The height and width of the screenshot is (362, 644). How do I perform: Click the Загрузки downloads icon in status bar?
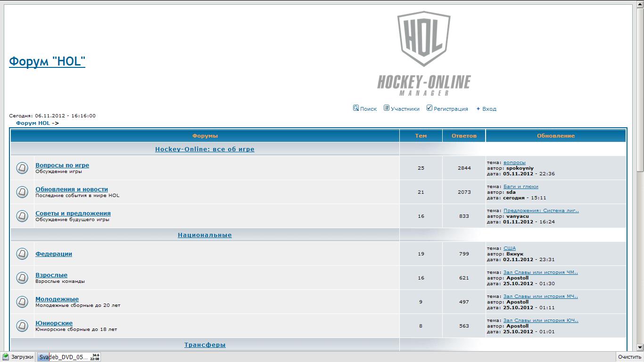[x=6, y=357]
